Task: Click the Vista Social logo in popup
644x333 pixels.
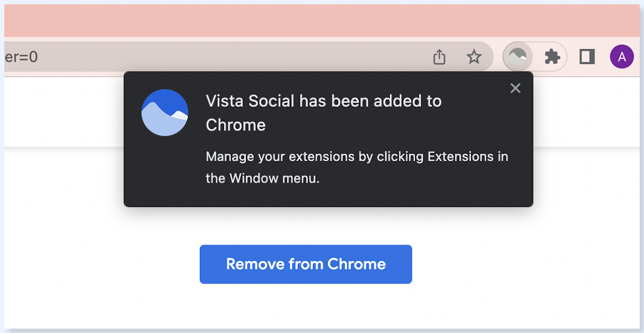Action: pos(165,113)
